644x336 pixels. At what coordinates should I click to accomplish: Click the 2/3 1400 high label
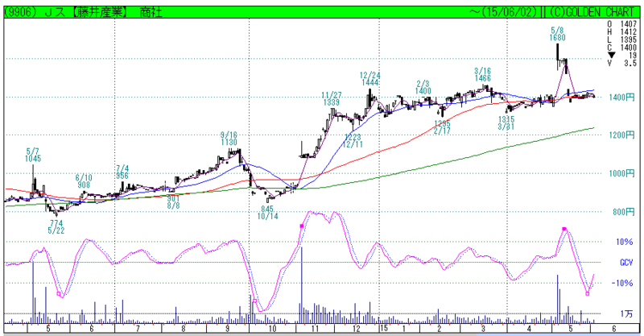423,88
